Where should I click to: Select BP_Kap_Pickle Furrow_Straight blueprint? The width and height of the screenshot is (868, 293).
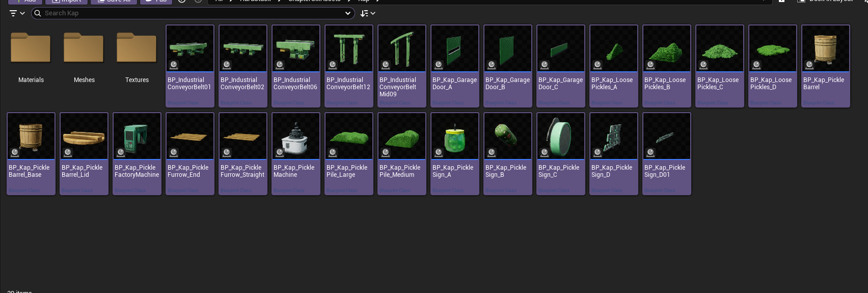point(243,154)
